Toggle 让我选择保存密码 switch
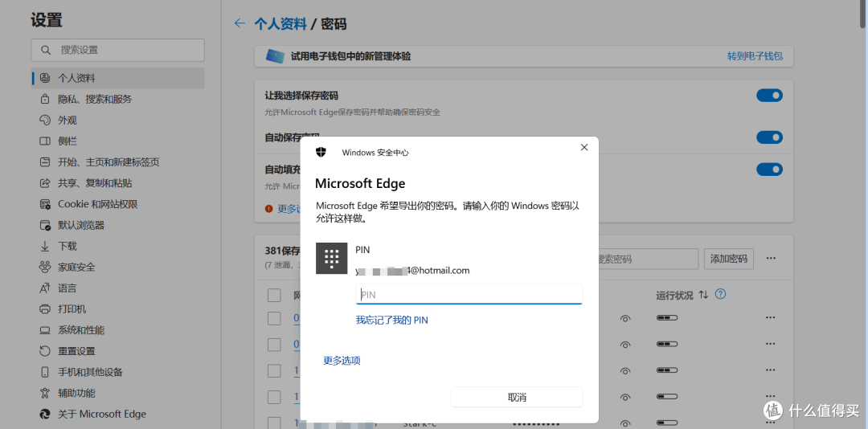Screen dimensions: 868x429 [769, 96]
